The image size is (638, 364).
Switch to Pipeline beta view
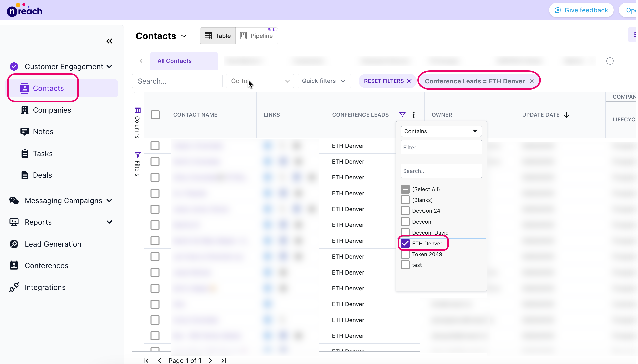coord(257,36)
